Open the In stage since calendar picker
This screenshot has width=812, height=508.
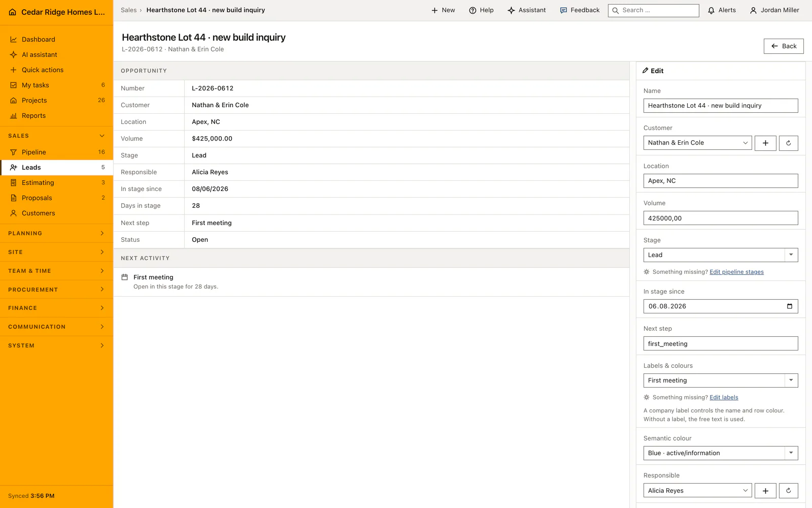[790, 306]
